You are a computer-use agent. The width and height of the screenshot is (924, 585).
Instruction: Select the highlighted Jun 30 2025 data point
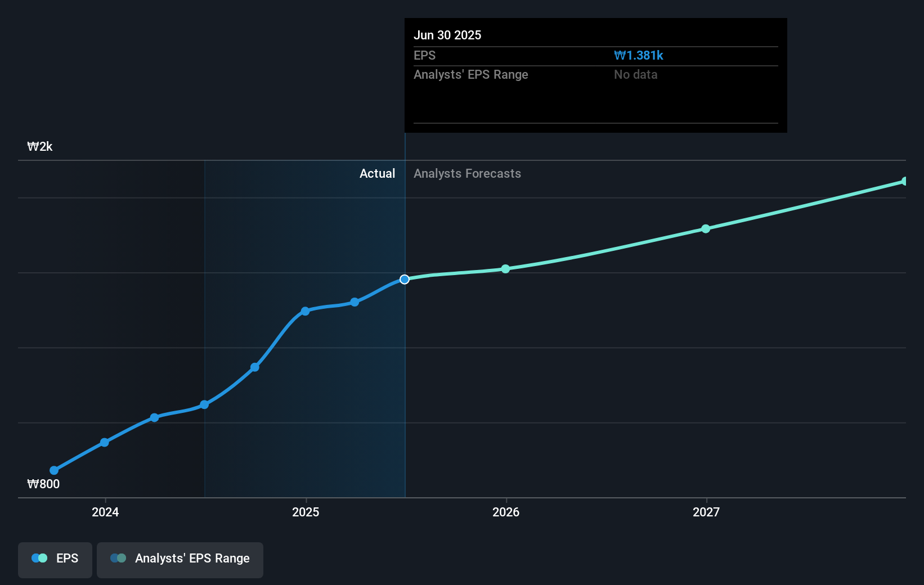point(404,279)
